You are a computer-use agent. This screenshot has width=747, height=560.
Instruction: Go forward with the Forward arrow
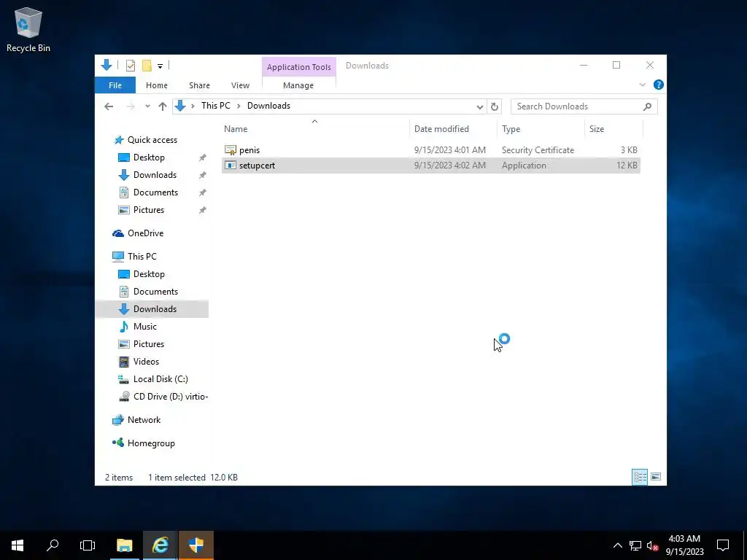(x=130, y=106)
